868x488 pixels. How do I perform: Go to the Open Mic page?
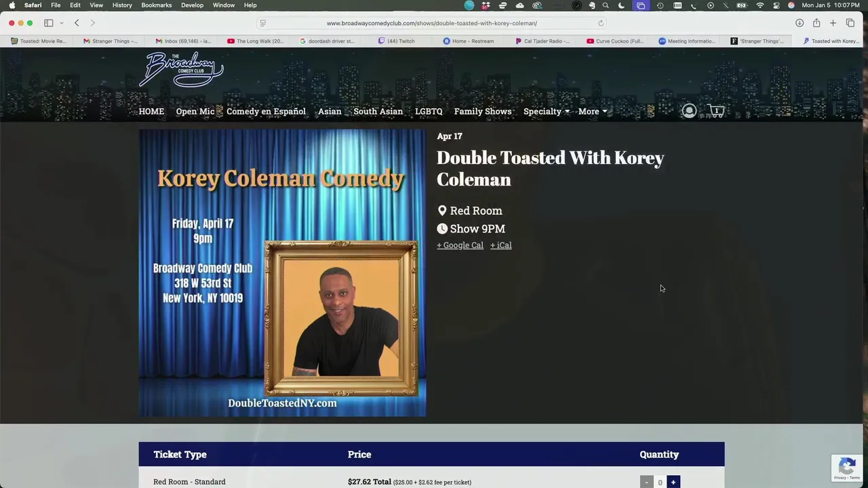pyautogui.click(x=195, y=111)
